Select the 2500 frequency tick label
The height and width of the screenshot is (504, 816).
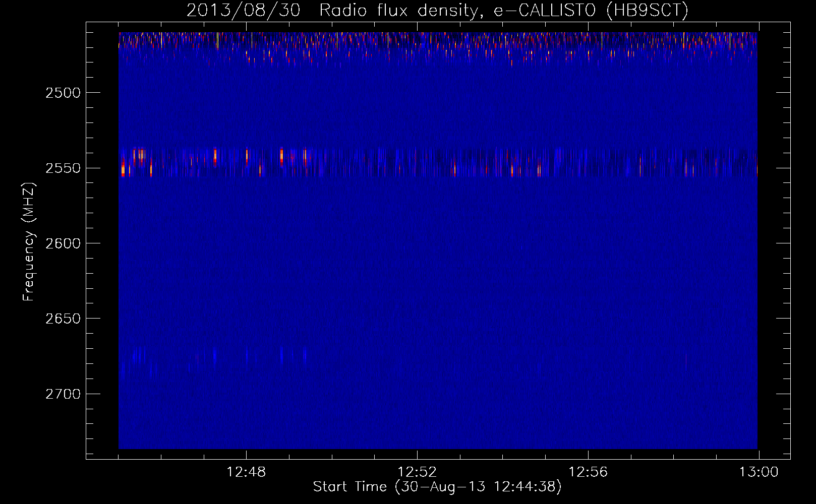[x=63, y=93]
